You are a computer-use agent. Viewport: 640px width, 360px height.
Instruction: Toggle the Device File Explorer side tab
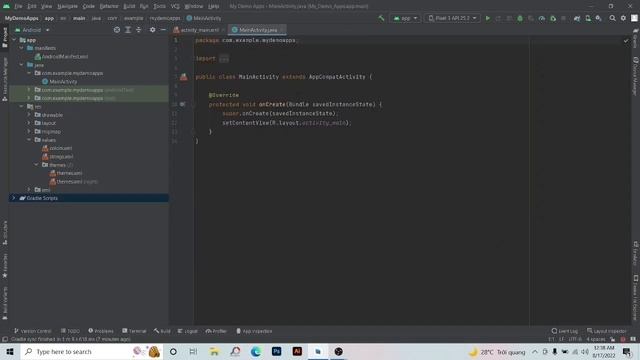coord(636,298)
